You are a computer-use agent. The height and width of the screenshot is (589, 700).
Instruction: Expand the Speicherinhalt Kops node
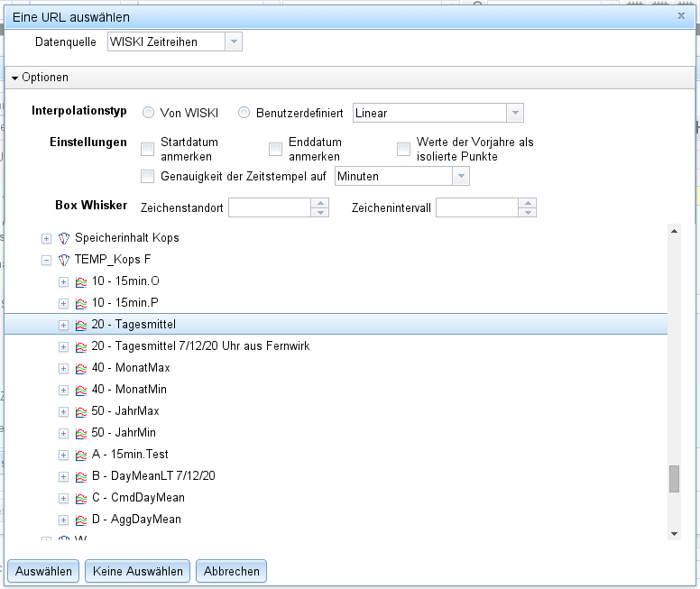tap(46, 238)
